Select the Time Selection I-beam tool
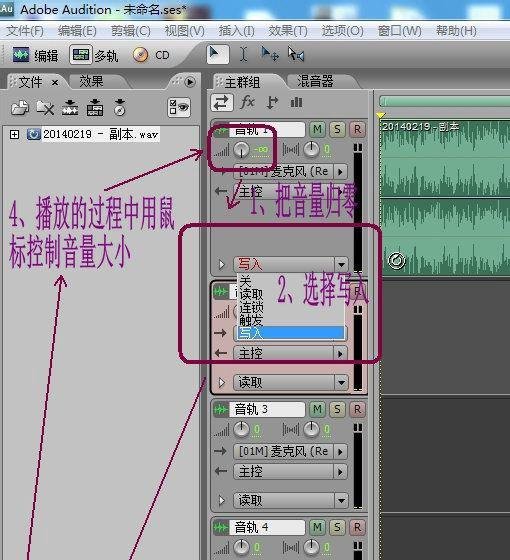 click(244, 55)
